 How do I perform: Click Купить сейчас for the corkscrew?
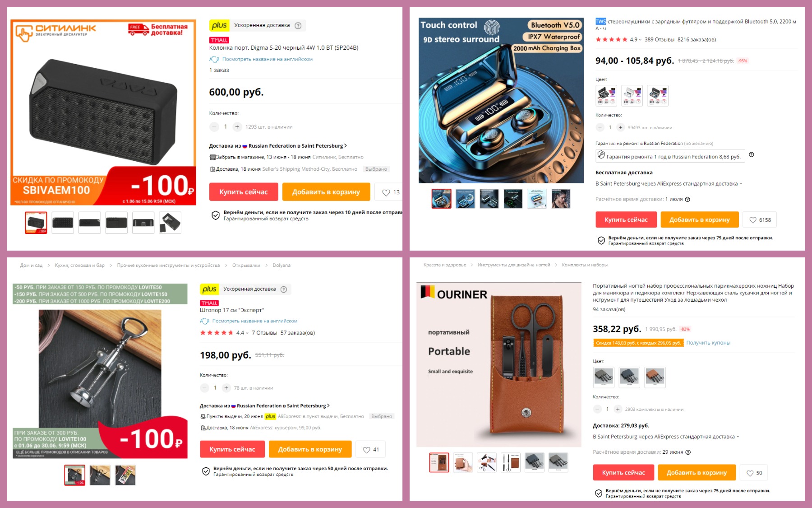click(x=232, y=449)
